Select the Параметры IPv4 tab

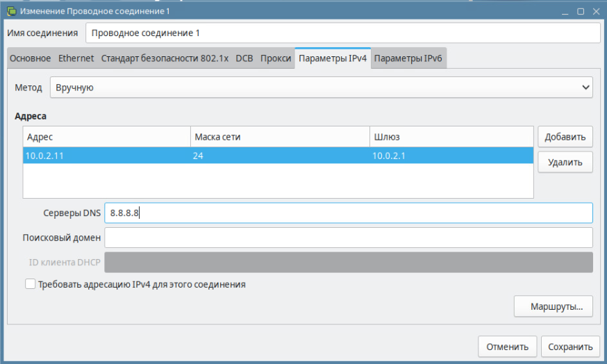click(333, 58)
